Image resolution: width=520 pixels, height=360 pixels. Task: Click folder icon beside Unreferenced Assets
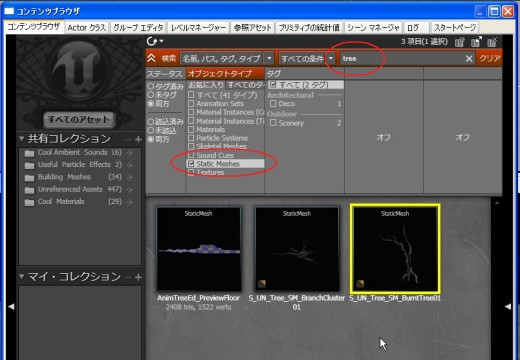click(x=29, y=190)
